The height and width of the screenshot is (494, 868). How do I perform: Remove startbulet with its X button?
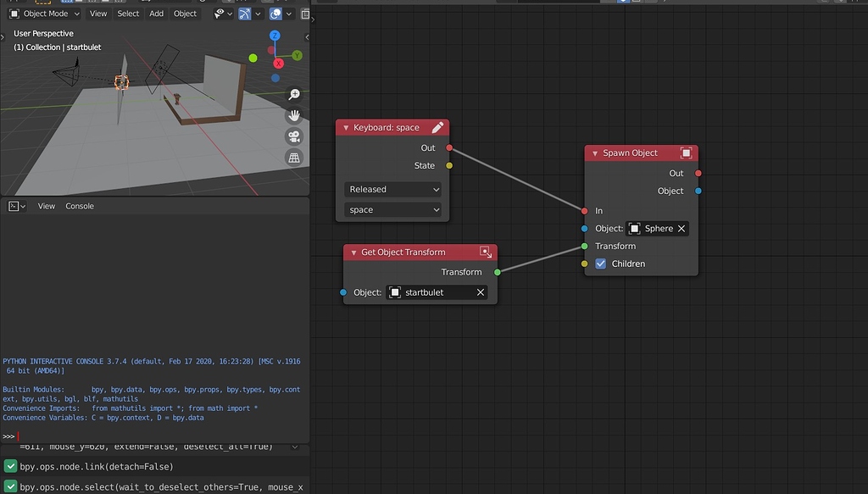coord(480,291)
